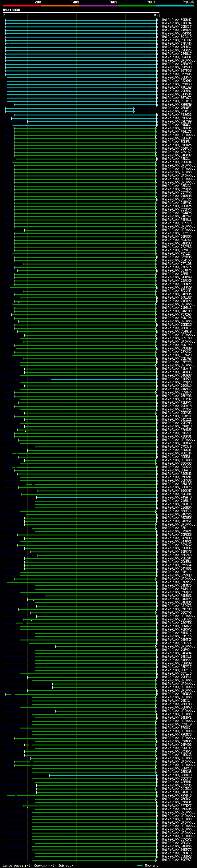Click hit label UniRef100_B7FJH0
197x868 pixels.
(x=176, y=43)
